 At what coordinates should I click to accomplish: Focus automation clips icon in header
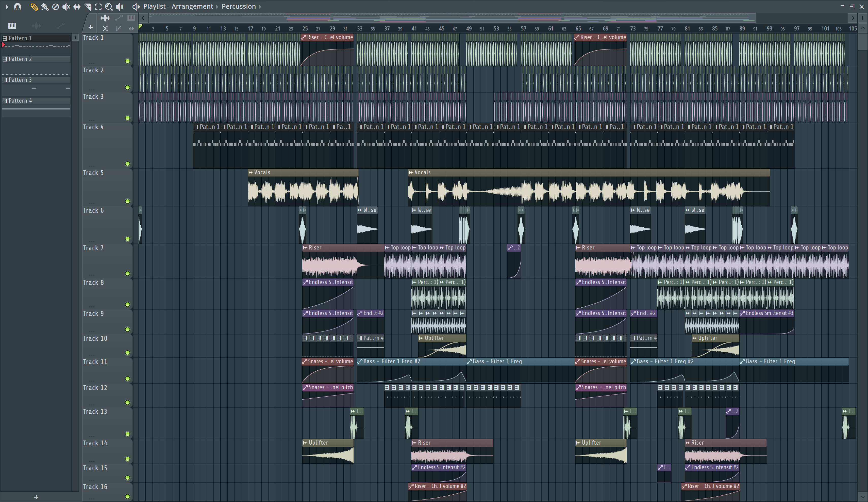click(119, 18)
